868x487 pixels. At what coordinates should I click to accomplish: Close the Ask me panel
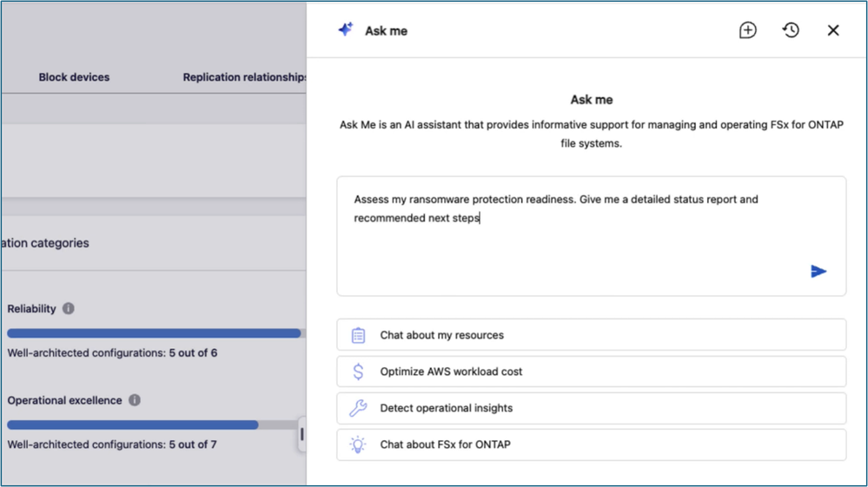coord(833,30)
